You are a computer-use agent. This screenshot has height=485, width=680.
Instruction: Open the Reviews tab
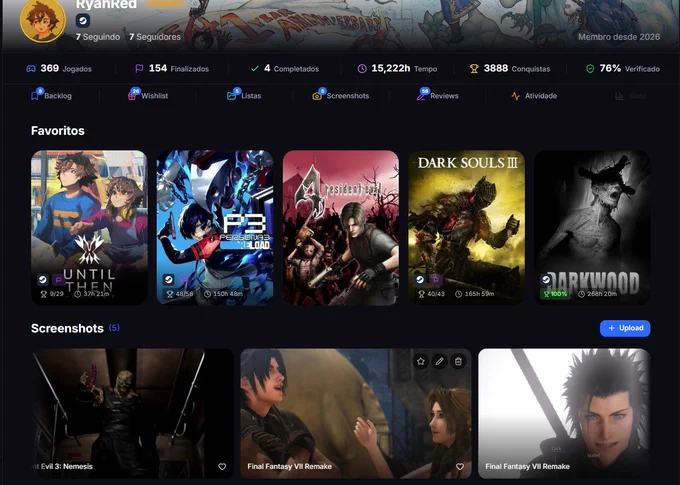tap(437, 96)
